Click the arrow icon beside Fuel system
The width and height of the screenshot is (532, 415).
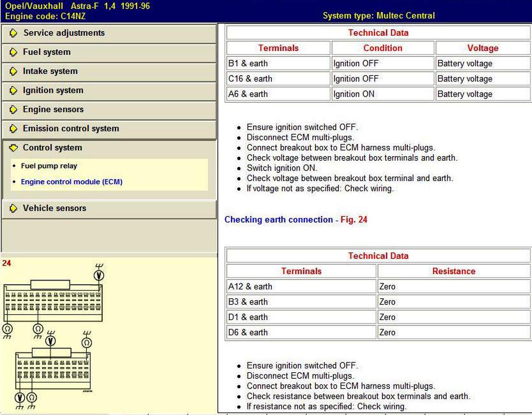pos(13,52)
